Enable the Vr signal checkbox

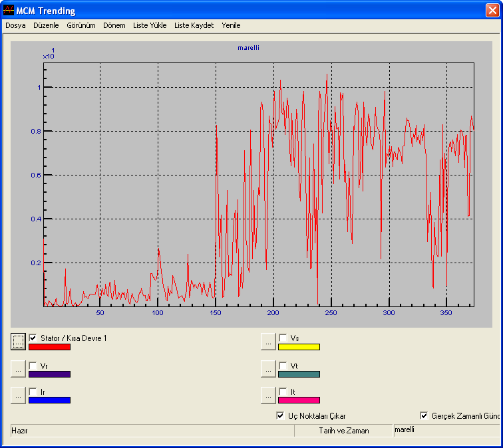point(33,366)
